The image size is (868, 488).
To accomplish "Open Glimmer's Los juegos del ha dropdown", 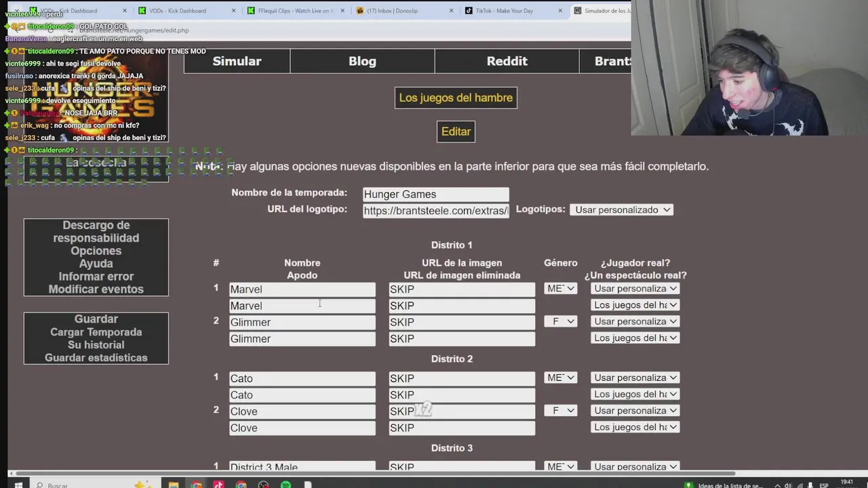I will [x=635, y=338].
